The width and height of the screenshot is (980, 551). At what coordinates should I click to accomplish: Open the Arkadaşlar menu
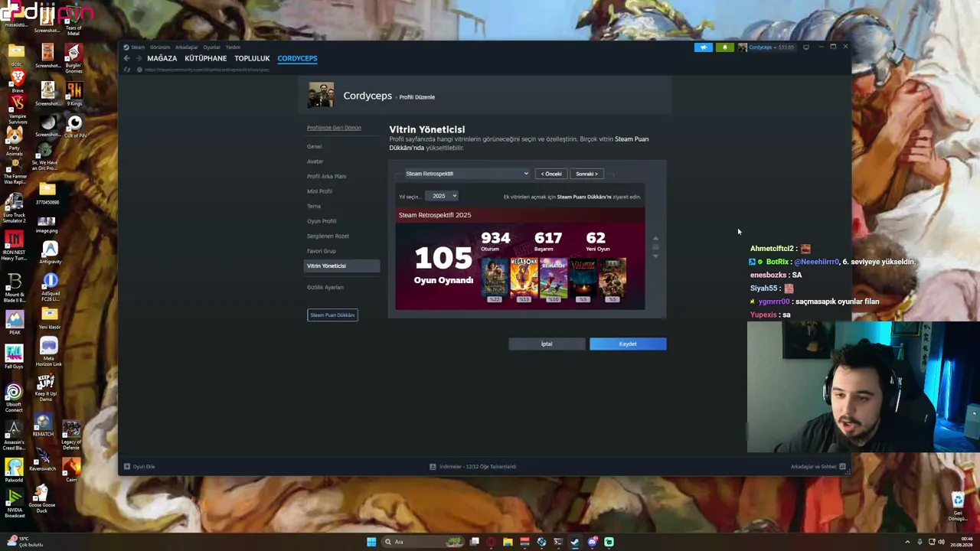click(x=186, y=47)
